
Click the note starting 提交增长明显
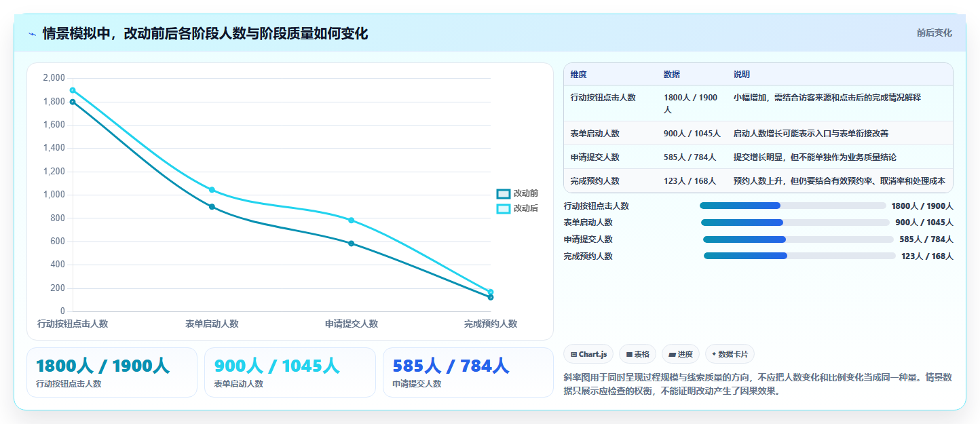point(815,157)
